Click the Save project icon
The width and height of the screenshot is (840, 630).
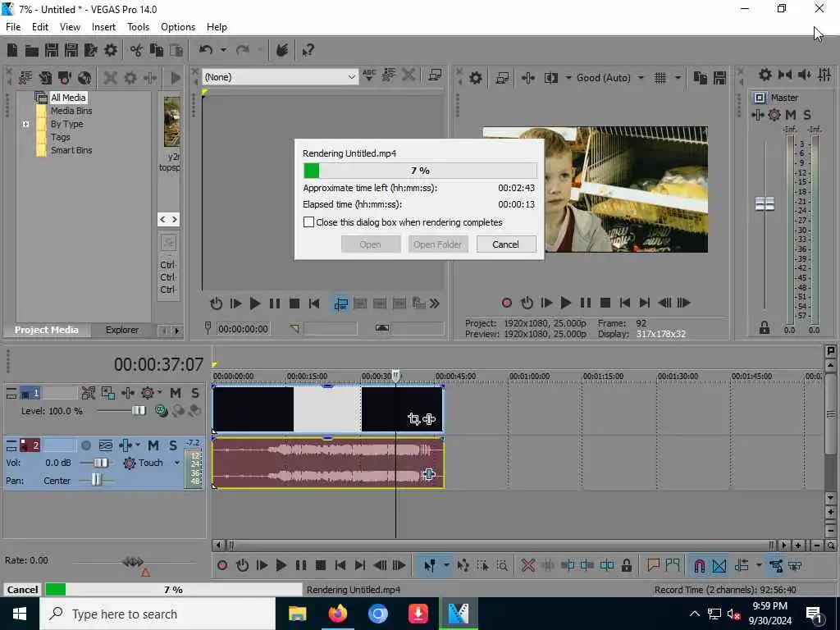[x=52, y=50]
